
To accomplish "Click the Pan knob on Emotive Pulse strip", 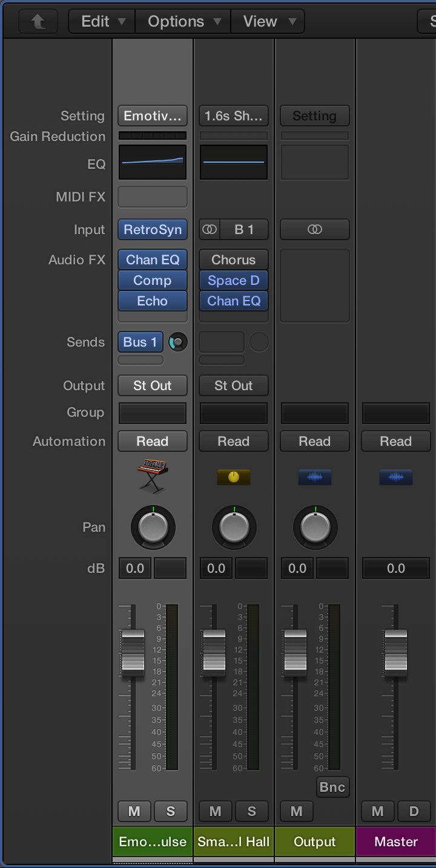I will pos(153,527).
